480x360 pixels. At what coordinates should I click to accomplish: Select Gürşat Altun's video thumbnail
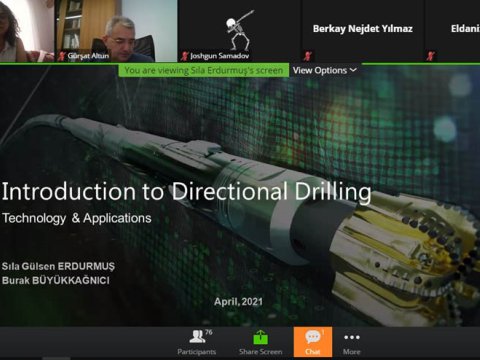point(116,31)
